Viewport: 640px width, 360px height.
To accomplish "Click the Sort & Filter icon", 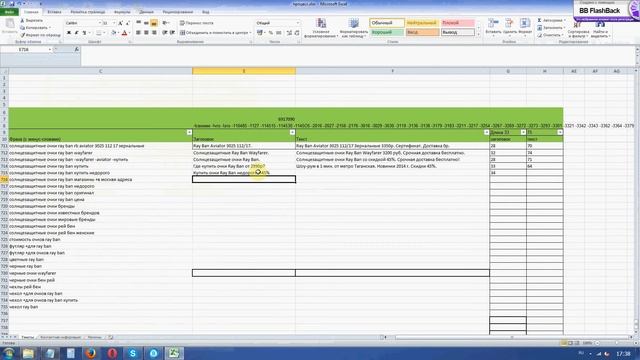I will 578,25.
